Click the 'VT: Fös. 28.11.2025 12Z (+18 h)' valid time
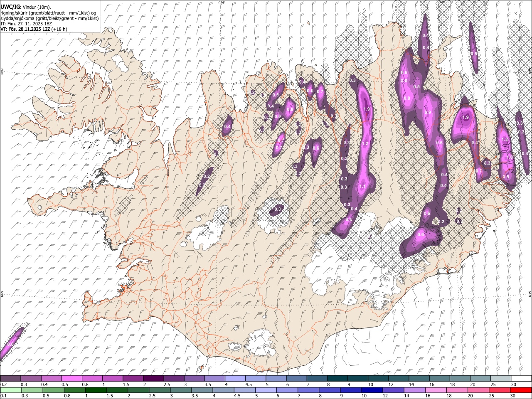The image size is (532, 399). (x=34, y=29)
